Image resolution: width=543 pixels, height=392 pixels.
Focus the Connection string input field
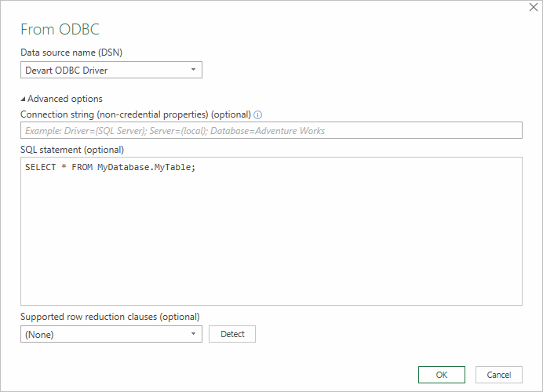(x=271, y=131)
